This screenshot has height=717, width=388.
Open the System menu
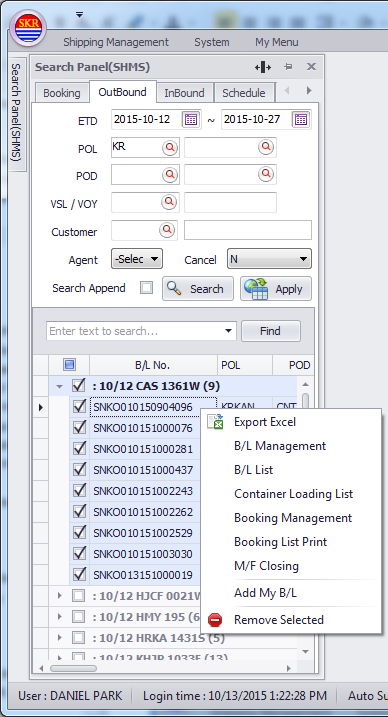click(x=212, y=42)
